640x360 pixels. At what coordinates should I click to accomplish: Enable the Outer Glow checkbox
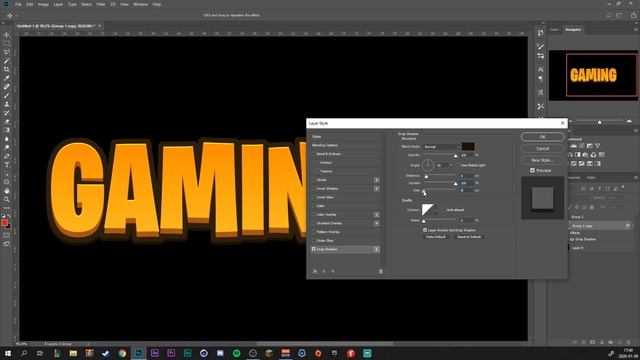click(314, 240)
